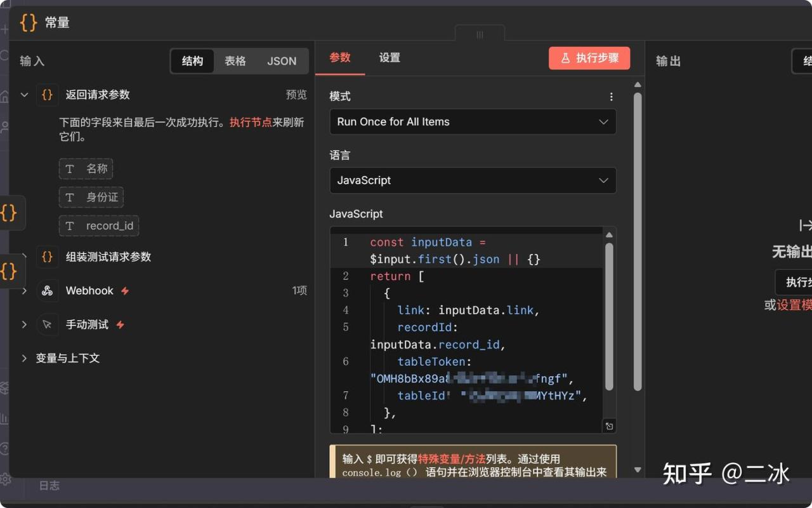
Task: Click the 执行步骤 button
Action: coord(589,58)
